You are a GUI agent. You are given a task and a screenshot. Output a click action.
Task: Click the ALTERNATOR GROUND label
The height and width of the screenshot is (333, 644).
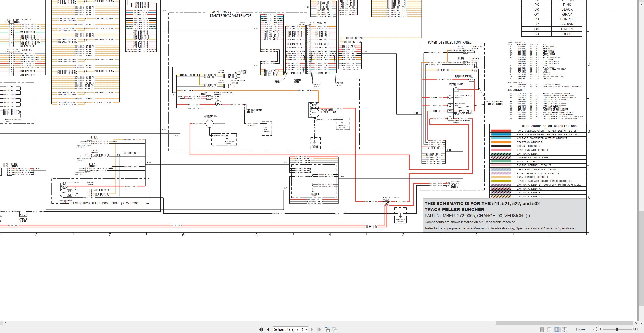pos(229,142)
